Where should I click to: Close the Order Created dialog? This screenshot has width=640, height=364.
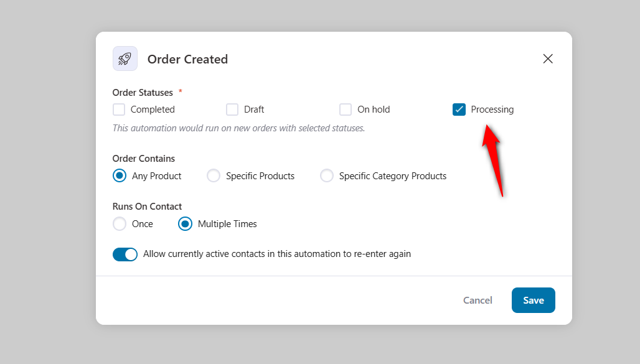(548, 58)
